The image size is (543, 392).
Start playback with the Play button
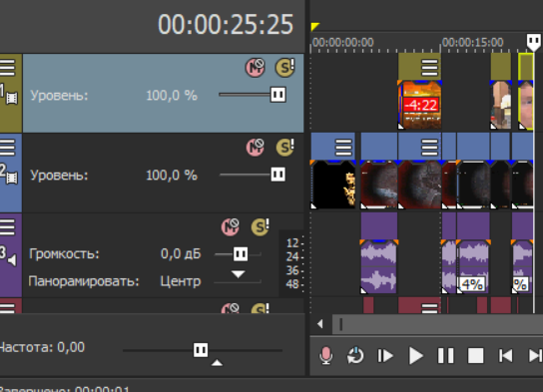pos(415,356)
